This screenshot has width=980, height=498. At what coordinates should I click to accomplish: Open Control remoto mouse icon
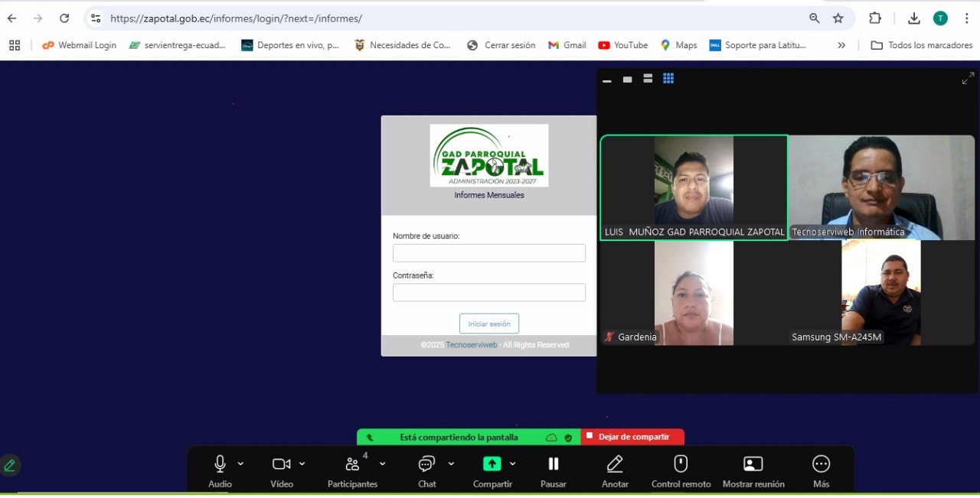[681, 464]
